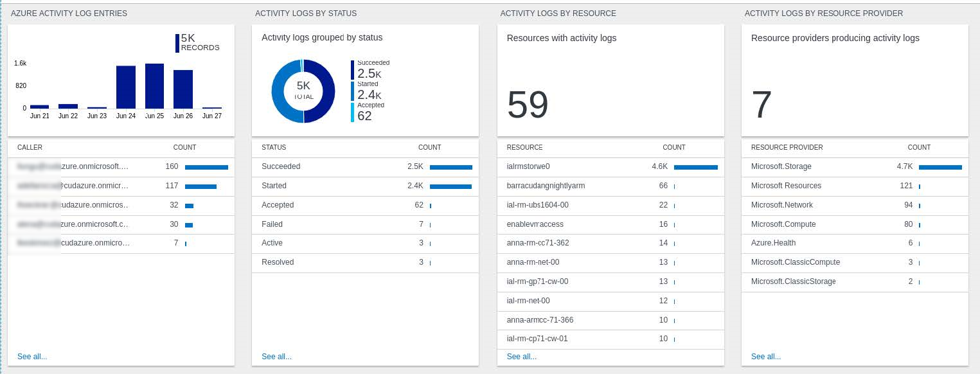This screenshot has height=374, width=980.
Task: Click the Jun 26 bar in chart
Action: [183, 89]
